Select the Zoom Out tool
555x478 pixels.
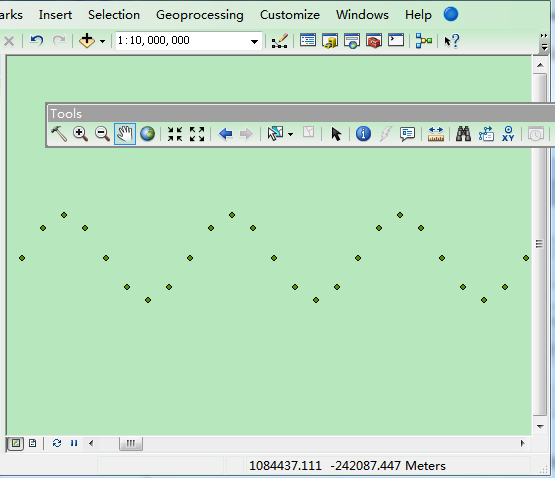coord(102,134)
